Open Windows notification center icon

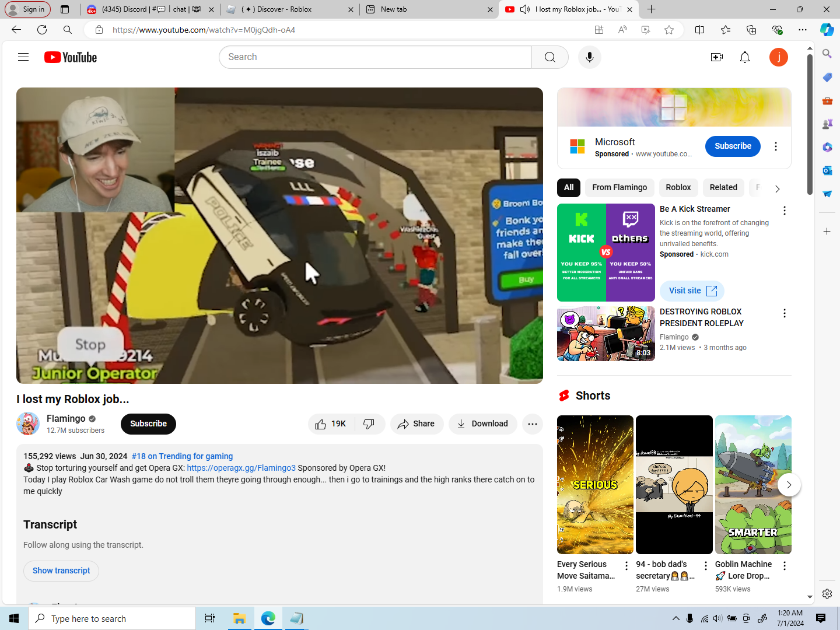click(x=821, y=618)
